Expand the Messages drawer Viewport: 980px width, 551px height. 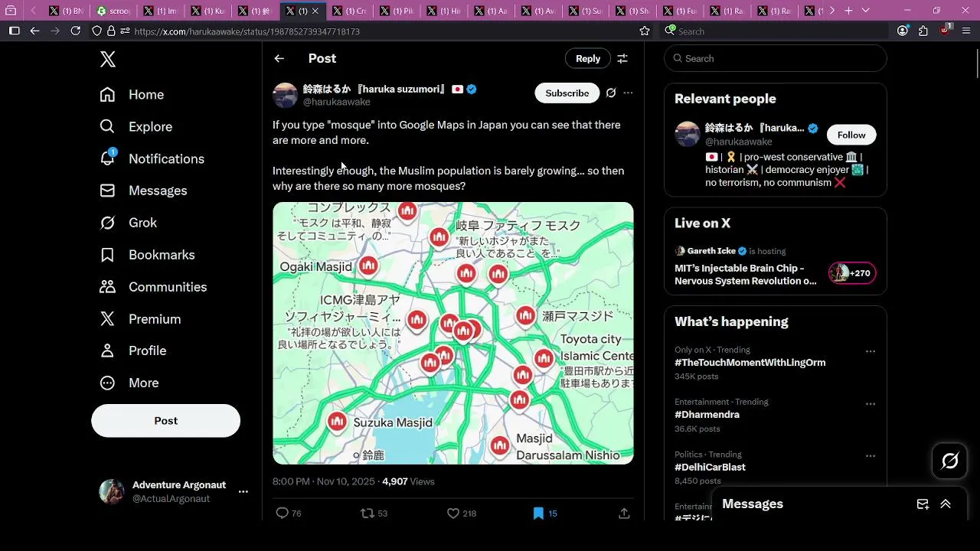tap(946, 504)
